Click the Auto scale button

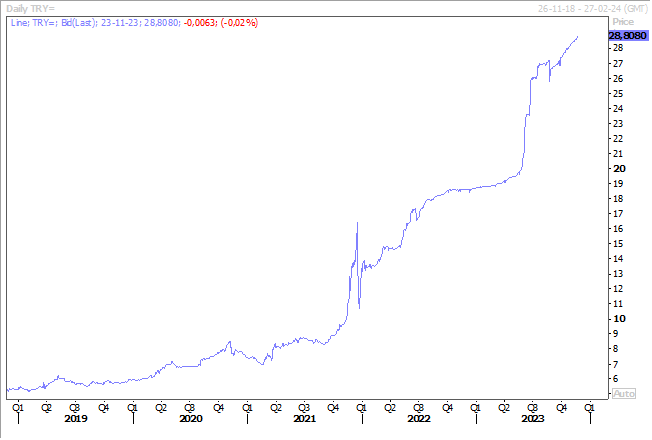pyautogui.click(x=623, y=393)
